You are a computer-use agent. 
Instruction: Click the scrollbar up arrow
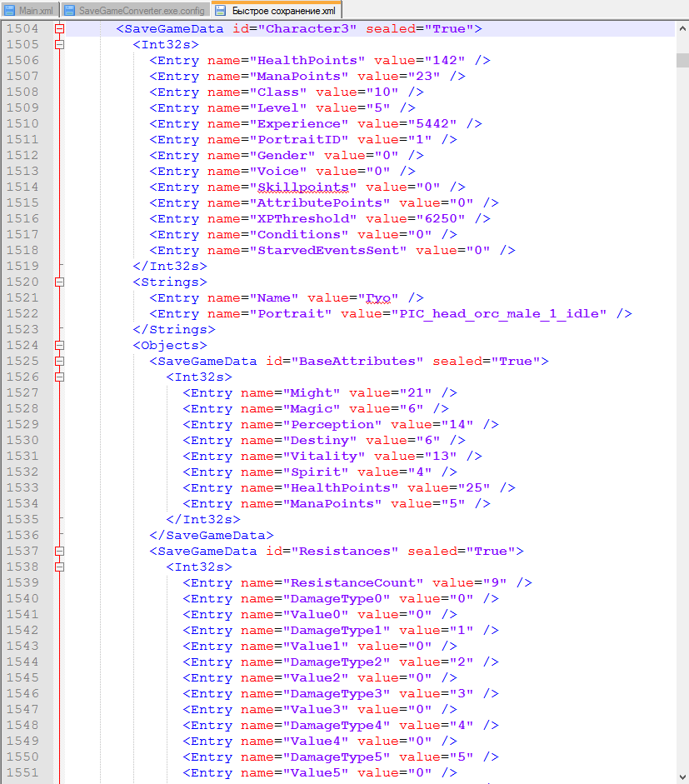tap(682, 30)
